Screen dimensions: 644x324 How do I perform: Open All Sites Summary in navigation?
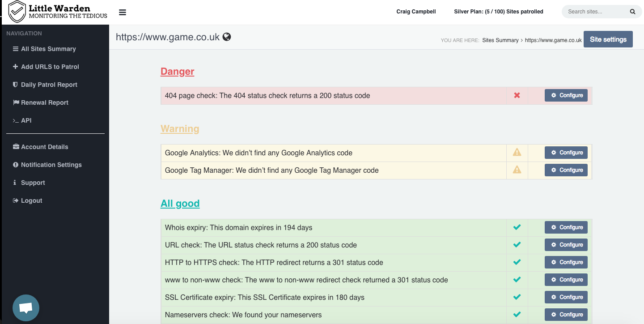[x=48, y=49]
